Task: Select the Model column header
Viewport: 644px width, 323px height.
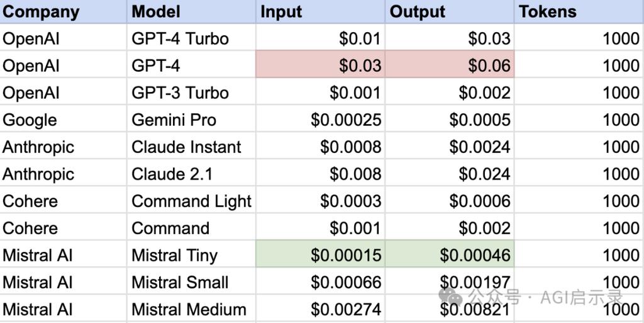Action: 191,11
